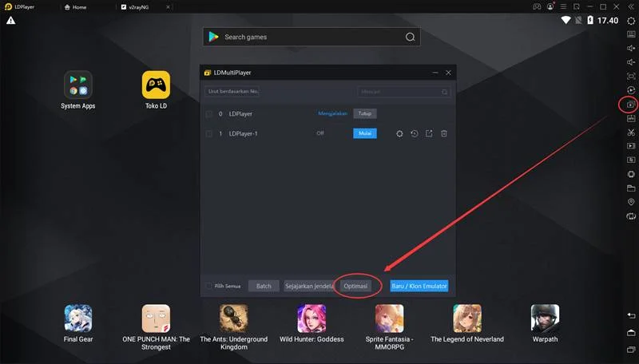639x364 pixels.
Task: Click the install APK sidebar icon
Action: tap(631, 118)
